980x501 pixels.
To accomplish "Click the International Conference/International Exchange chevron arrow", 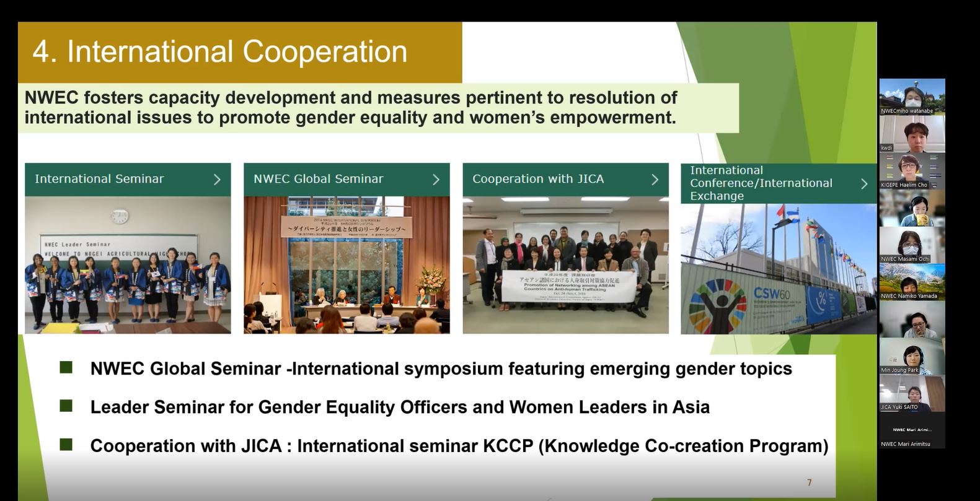I will click(x=864, y=184).
